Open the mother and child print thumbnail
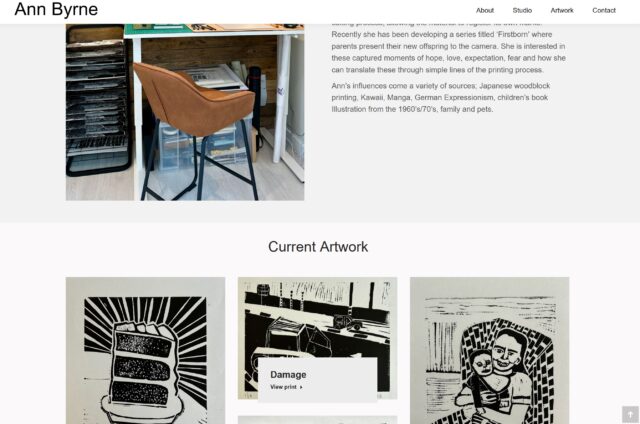640x424 pixels. click(x=489, y=351)
